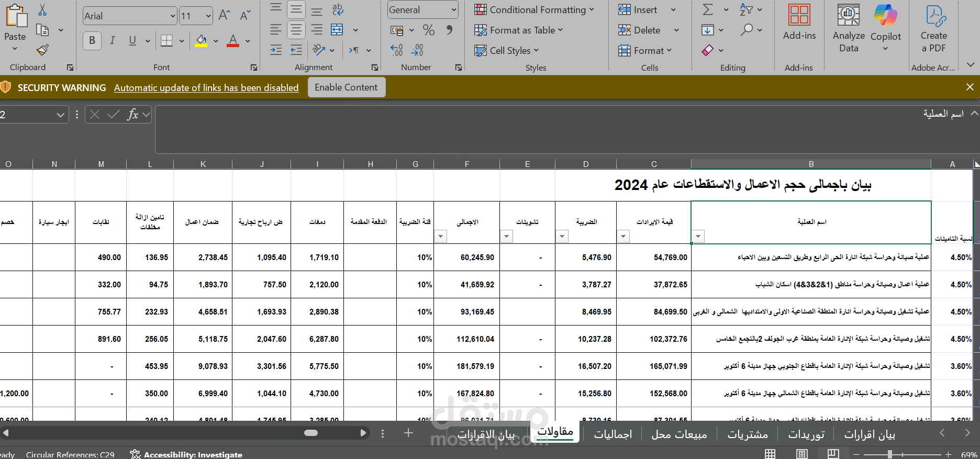
Task: Open the font size 11 dropdown
Action: (x=208, y=16)
